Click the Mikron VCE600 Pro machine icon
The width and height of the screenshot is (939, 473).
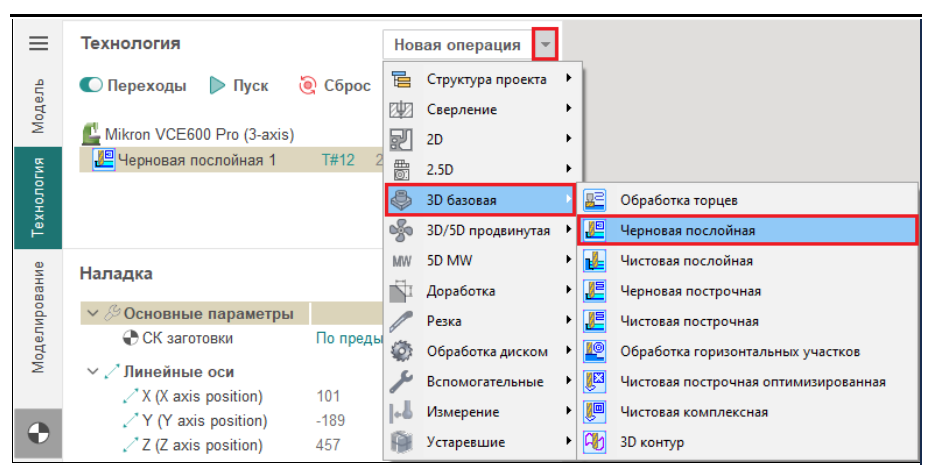tap(92, 133)
